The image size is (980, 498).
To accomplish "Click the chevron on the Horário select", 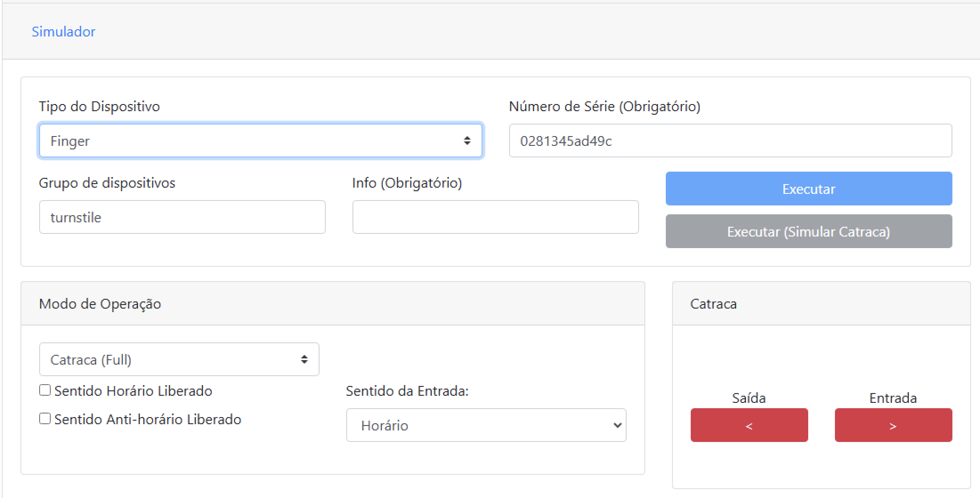I will tap(617, 426).
